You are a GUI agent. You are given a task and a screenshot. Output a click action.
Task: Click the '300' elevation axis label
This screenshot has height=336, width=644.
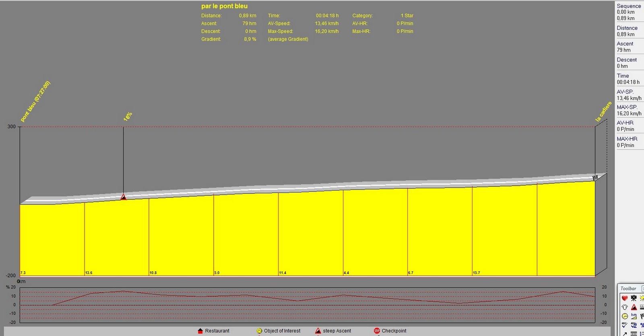[11, 127]
